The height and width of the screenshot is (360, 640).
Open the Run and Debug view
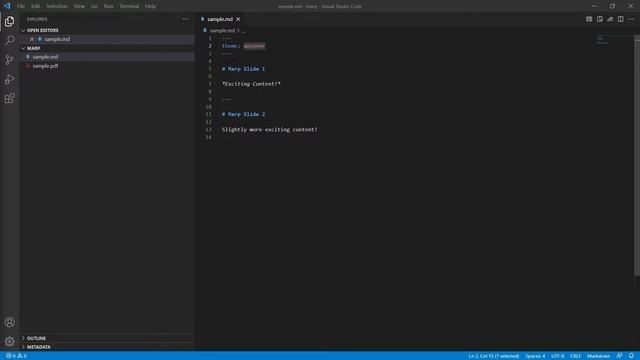pos(9,79)
